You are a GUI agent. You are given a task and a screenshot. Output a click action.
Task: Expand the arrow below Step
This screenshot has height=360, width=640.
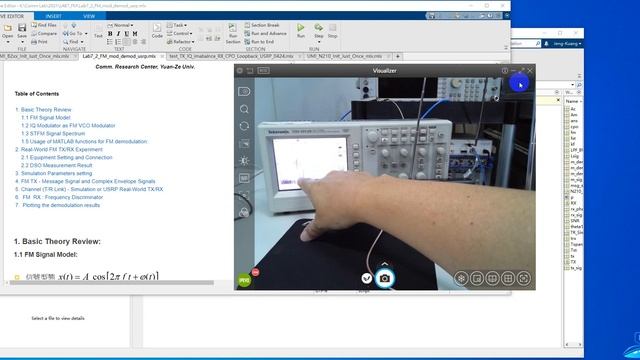point(319,42)
